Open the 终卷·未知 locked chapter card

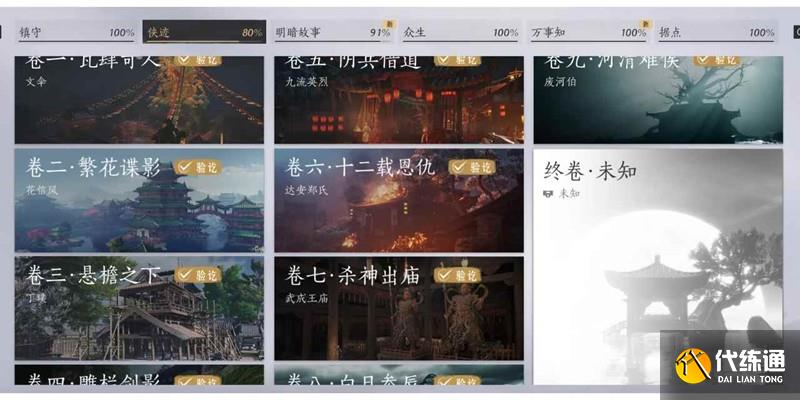658,267
